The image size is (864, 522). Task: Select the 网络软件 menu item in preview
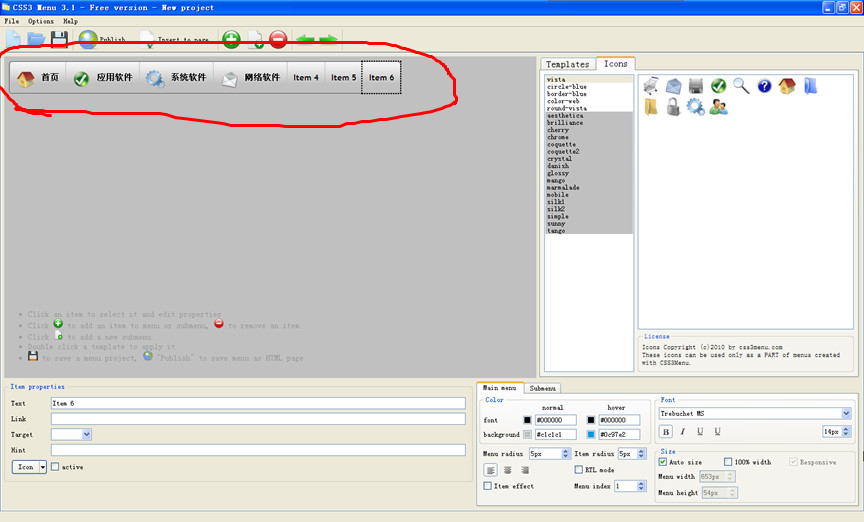pos(251,78)
